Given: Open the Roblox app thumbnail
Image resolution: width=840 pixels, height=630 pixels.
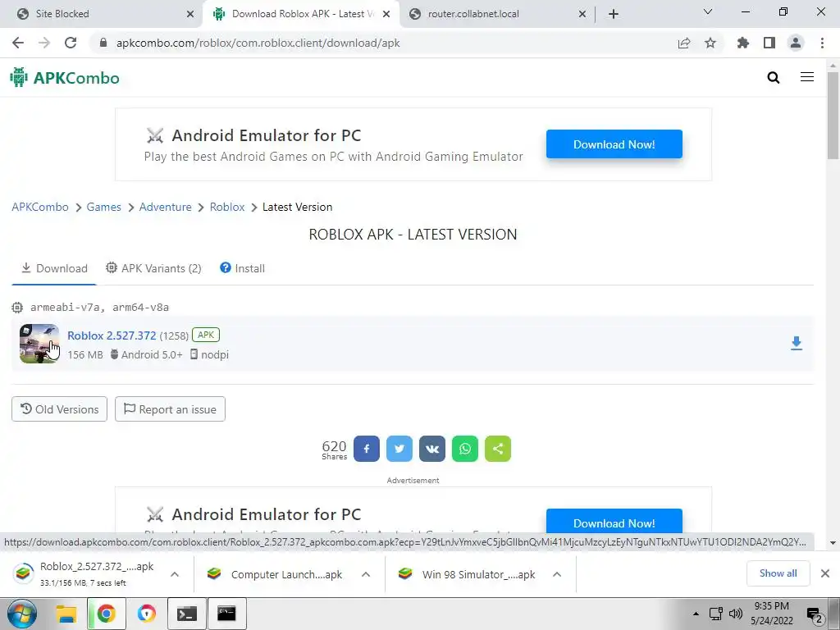Looking at the screenshot, I should pos(39,344).
